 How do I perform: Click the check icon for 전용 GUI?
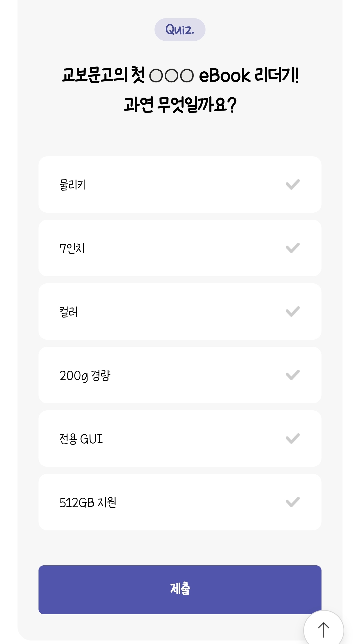pyautogui.click(x=292, y=439)
